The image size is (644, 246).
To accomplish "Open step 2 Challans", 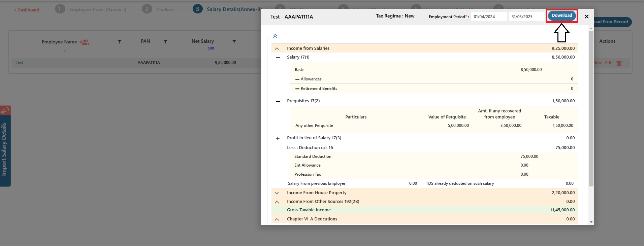I will [159, 9].
